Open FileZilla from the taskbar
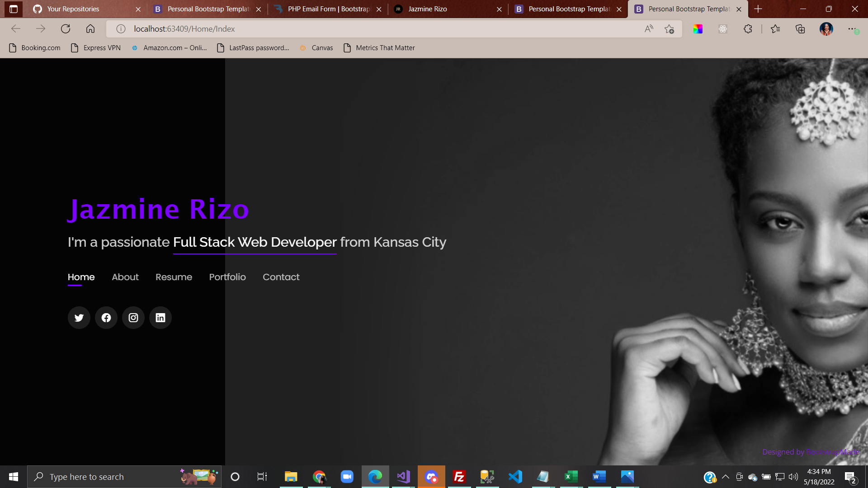The image size is (868, 488). pos(459,477)
